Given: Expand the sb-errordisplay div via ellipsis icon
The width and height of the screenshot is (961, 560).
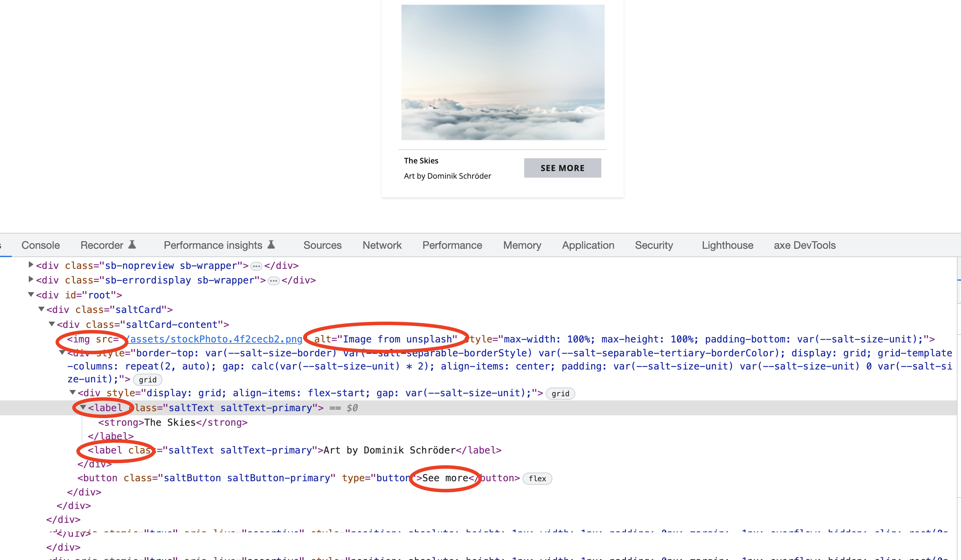Looking at the screenshot, I should coord(273,280).
